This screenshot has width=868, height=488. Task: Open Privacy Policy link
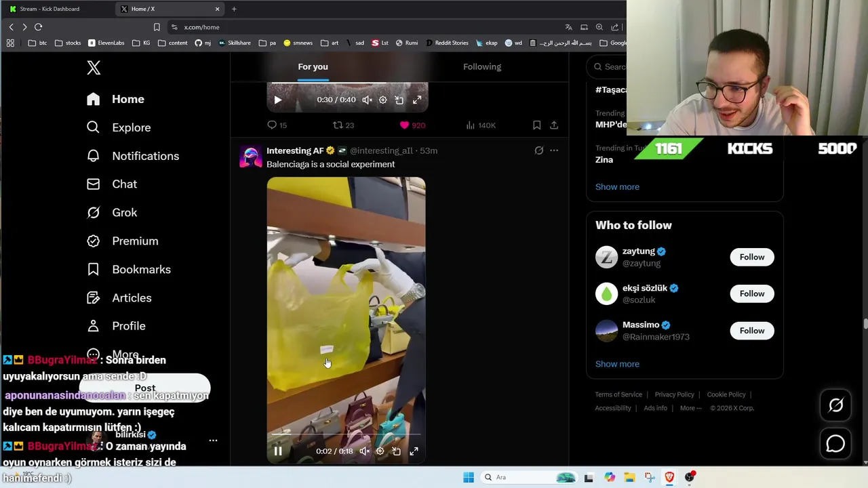coord(674,394)
